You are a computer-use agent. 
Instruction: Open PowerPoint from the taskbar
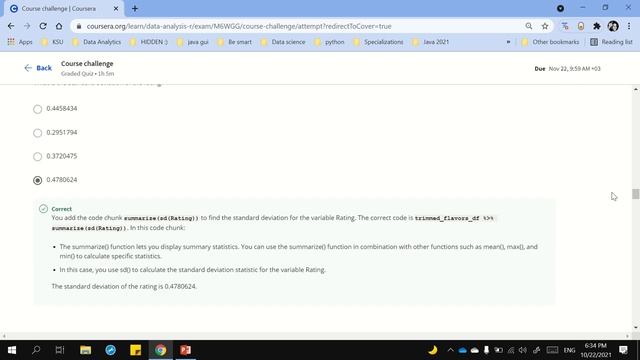pos(185,350)
